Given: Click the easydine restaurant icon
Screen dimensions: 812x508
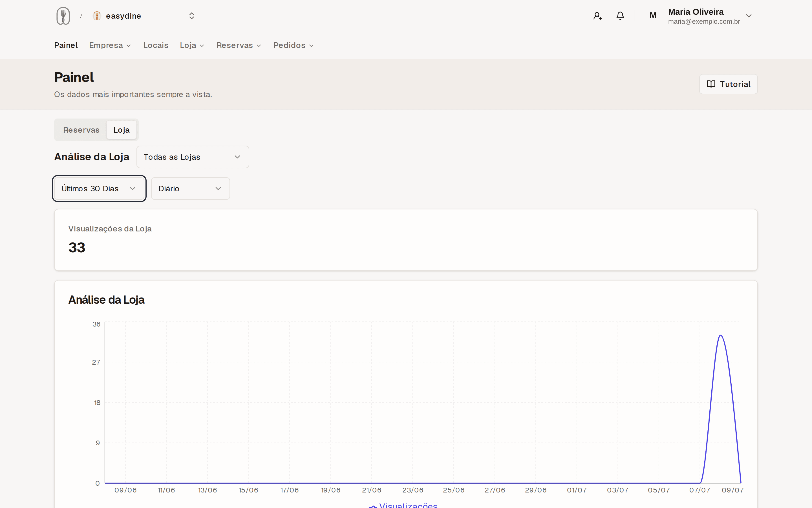Looking at the screenshot, I should click(x=97, y=16).
